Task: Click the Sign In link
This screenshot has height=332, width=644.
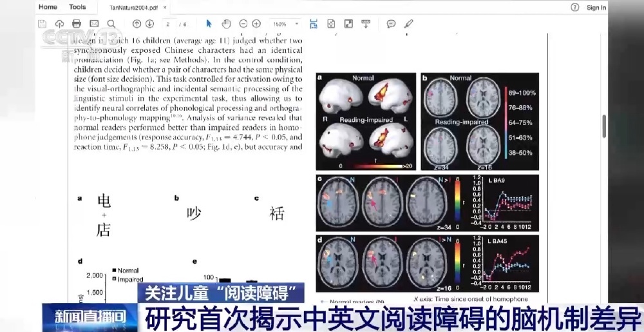Action: click(x=596, y=8)
